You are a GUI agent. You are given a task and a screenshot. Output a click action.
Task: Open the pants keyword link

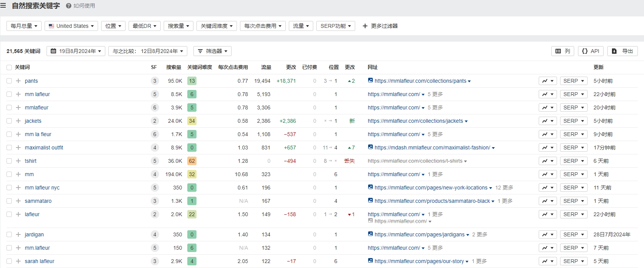click(x=31, y=81)
